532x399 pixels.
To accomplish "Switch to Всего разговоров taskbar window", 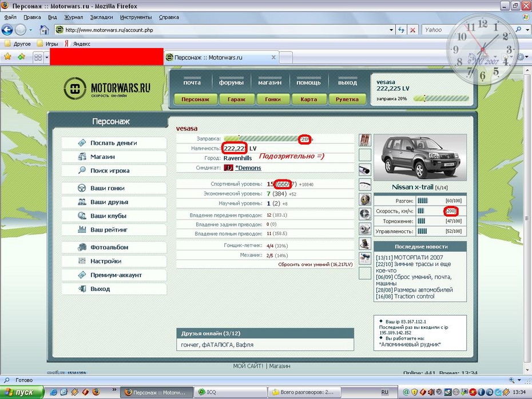I will coord(303,392).
